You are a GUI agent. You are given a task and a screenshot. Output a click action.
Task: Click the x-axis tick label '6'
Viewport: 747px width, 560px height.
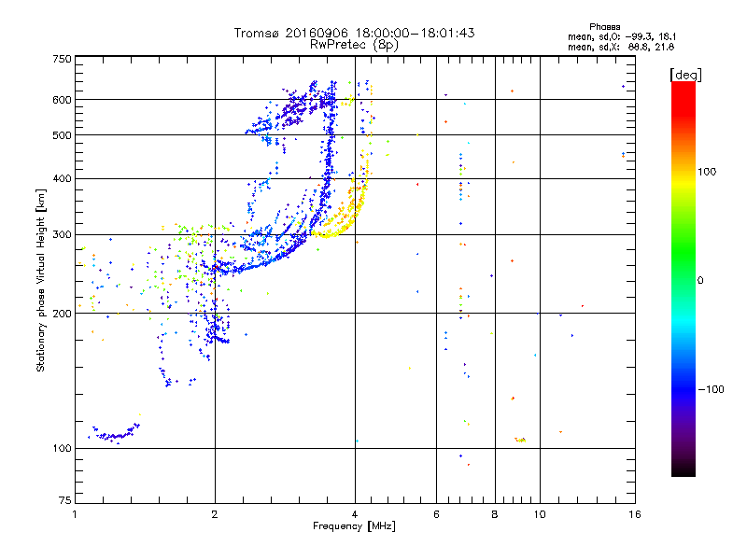tap(436, 514)
